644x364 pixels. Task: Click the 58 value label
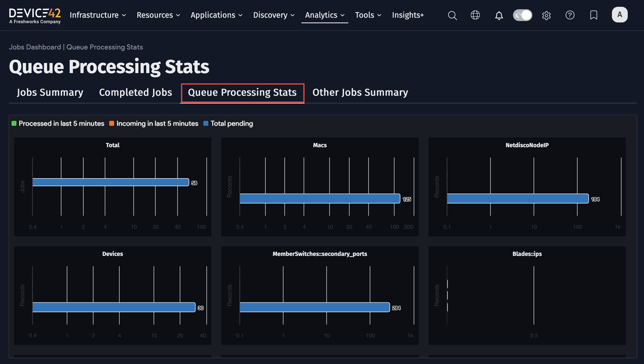coord(194,183)
